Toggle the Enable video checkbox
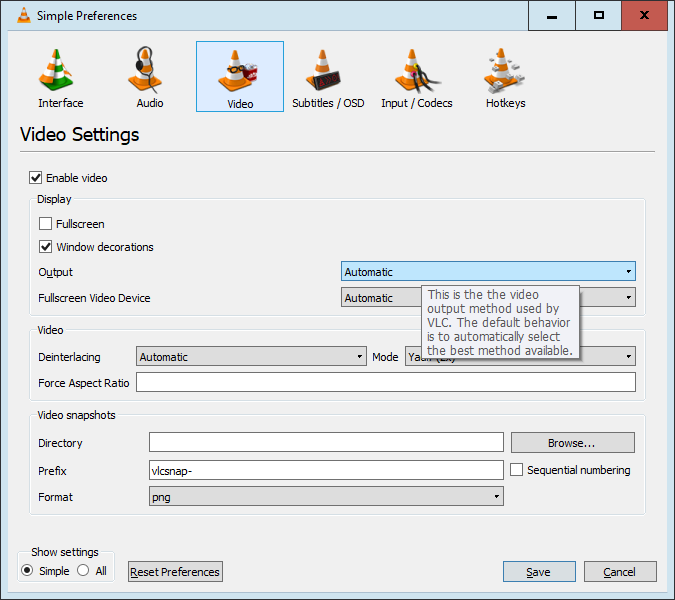The width and height of the screenshot is (675, 600). (x=36, y=178)
